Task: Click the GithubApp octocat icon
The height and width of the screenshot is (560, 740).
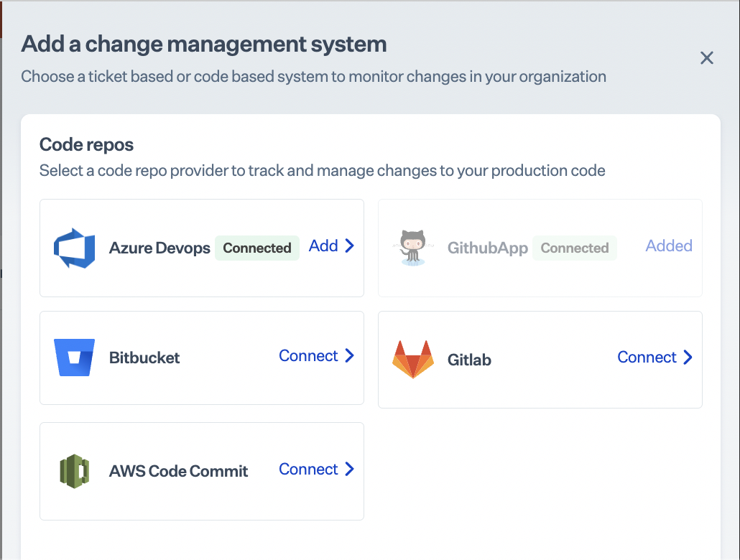Action: tap(412, 248)
